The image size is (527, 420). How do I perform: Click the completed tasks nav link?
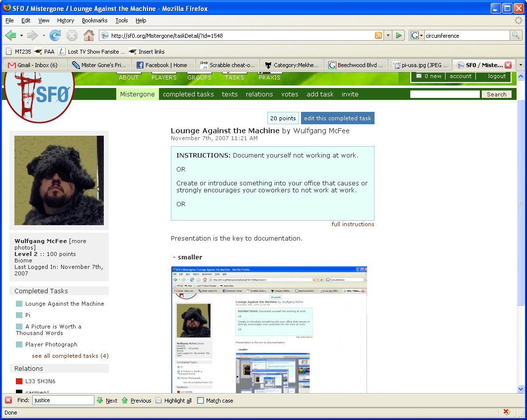188,94
